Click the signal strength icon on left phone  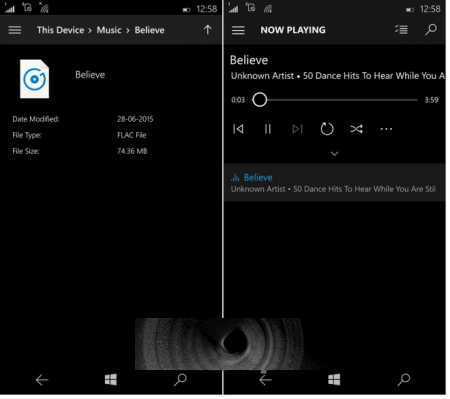pos(9,8)
